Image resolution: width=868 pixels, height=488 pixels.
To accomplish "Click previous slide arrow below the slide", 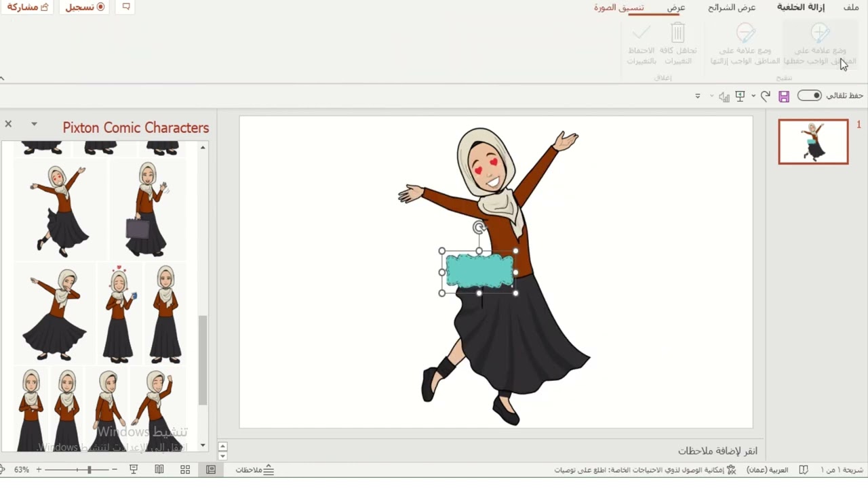I will (x=222, y=446).
